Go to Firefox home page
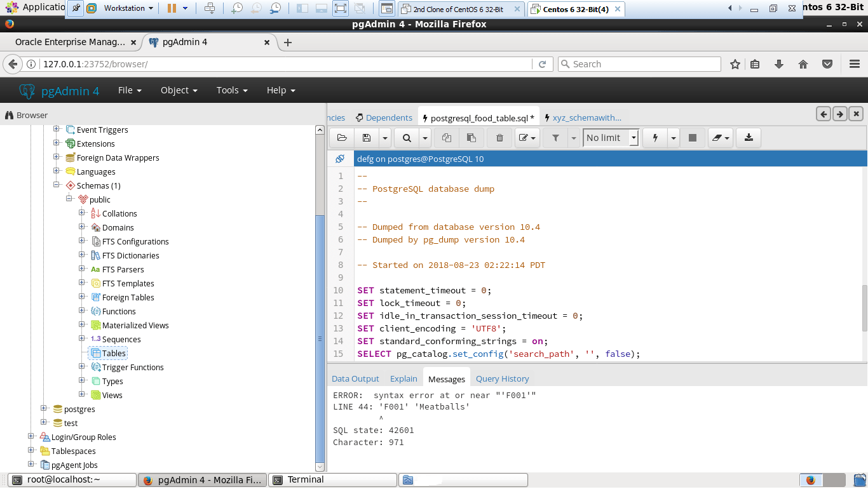This screenshot has height=494, width=868. 803,64
